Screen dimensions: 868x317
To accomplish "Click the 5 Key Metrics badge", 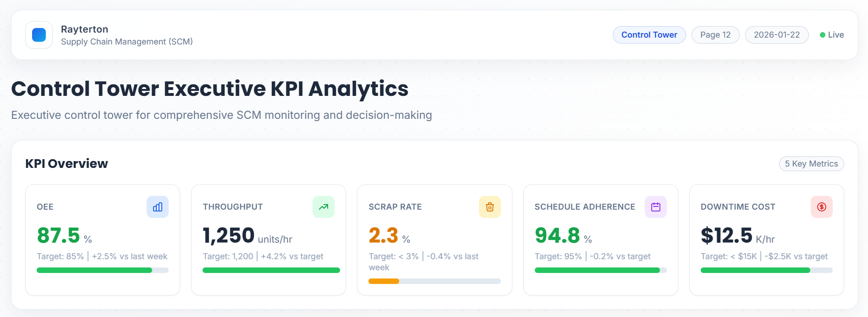I will pos(811,164).
